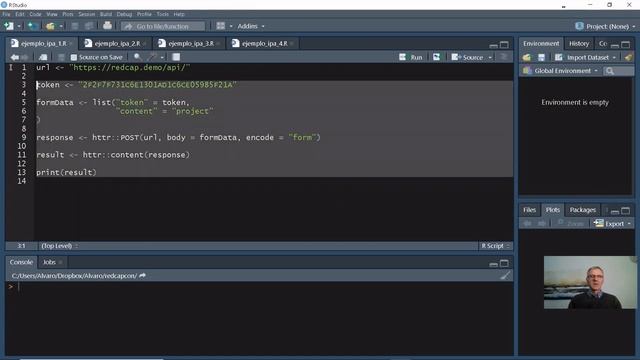640x360 pixels.
Task: Source the active document
Action: pyautogui.click(x=467, y=57)
